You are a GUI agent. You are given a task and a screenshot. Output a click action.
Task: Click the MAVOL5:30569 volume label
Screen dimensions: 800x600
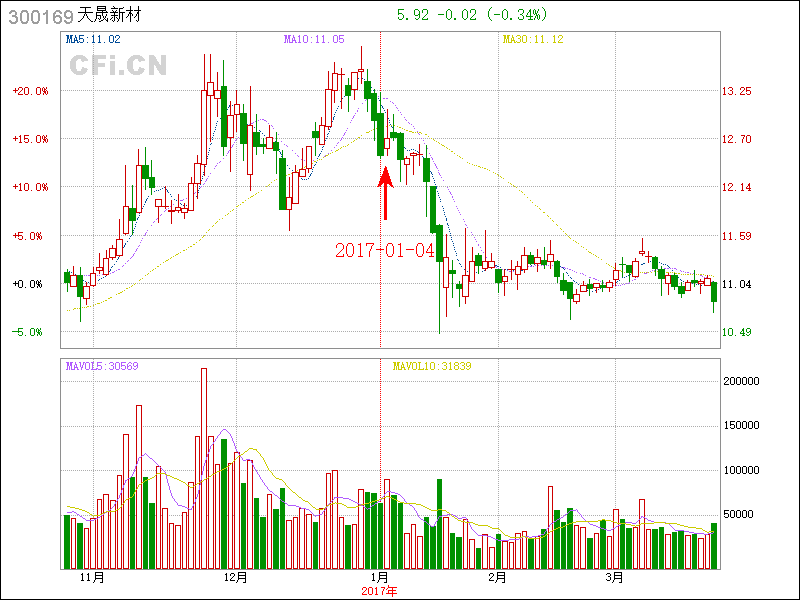click(x=101, y=366)
